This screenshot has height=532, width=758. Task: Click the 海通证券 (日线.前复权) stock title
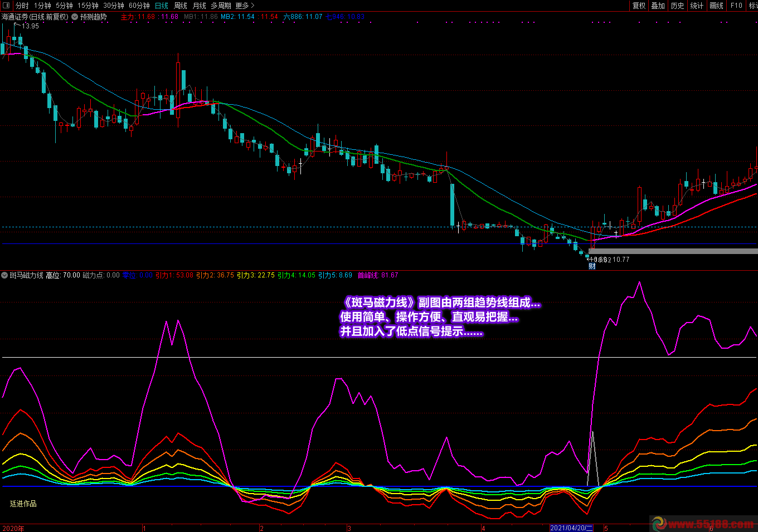pyautogui.click(x=35, y=17)
